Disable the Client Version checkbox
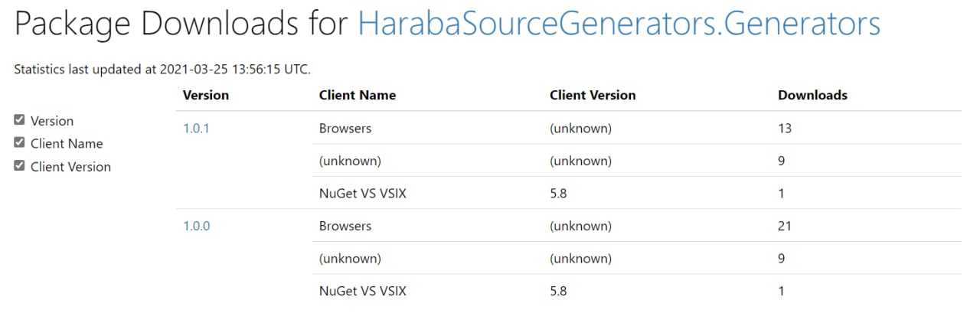Viewport: 980px width, 336px height. (x=20, y=165)
